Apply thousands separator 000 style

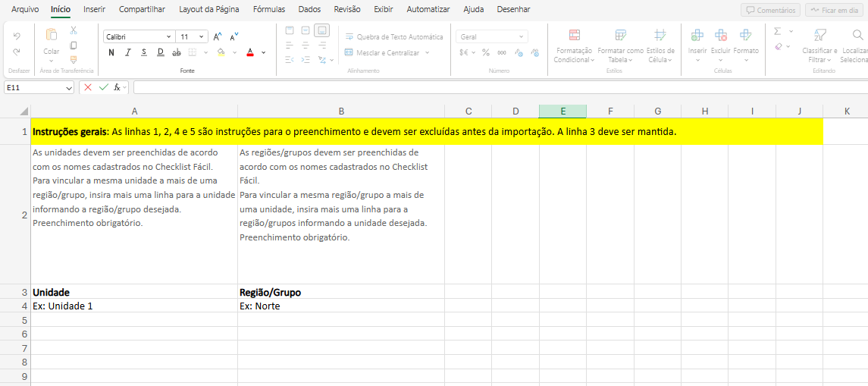tap(502, 52)
